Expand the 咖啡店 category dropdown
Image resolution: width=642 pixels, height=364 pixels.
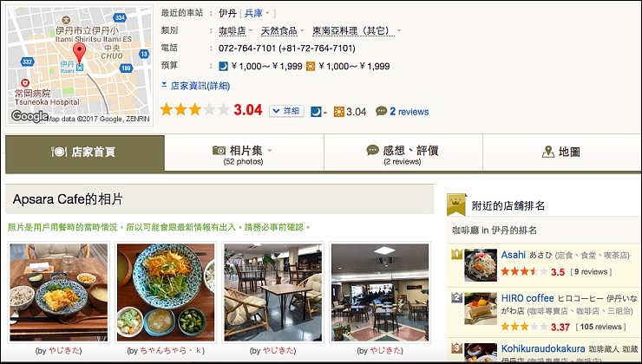click(x=235, y=30)
